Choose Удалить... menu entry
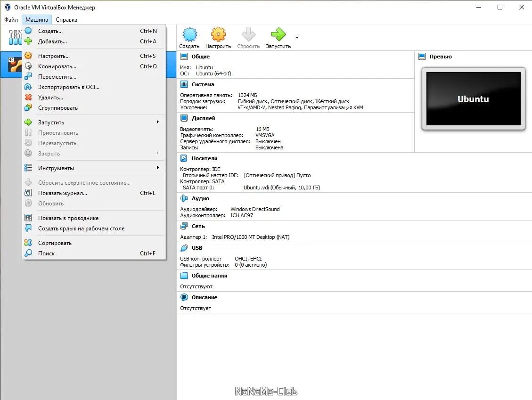This screenshot has width=532, height=400. pyautogui.click(x=94, y=98)
